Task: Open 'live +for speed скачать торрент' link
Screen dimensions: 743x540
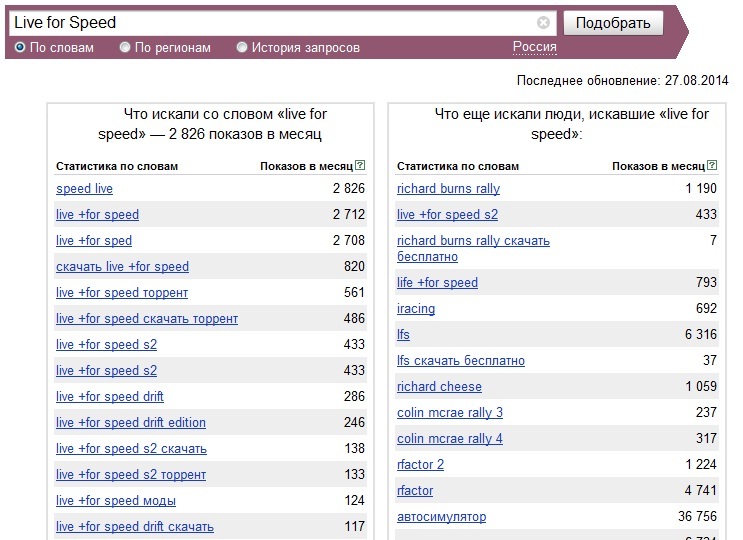Action: pos(147,319)
